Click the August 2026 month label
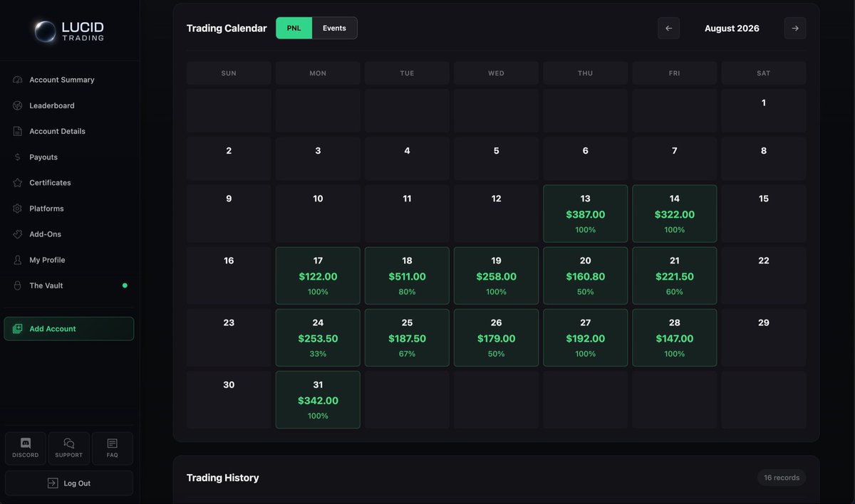The height and width of the screenshot is (504, 855). [732, 28]
